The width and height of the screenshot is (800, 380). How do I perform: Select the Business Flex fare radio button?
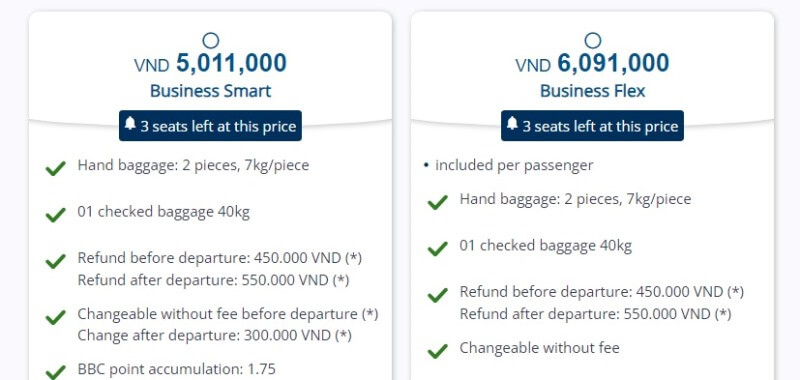592,40
